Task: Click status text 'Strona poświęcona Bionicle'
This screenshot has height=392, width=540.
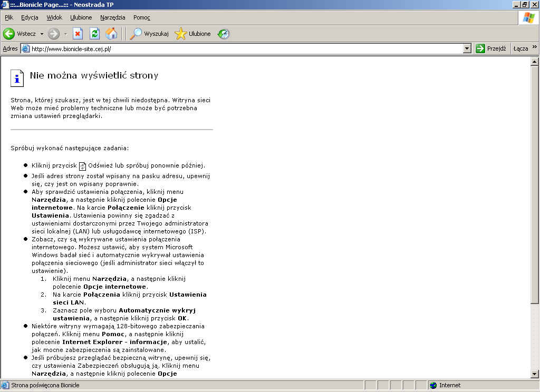Action: tap(45, 385)
